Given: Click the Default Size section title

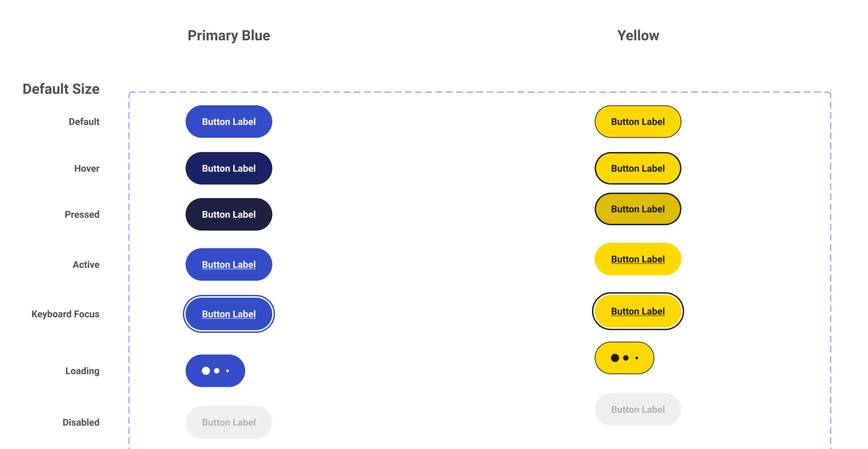Looking at the screenshot, I should pos(61,89).
